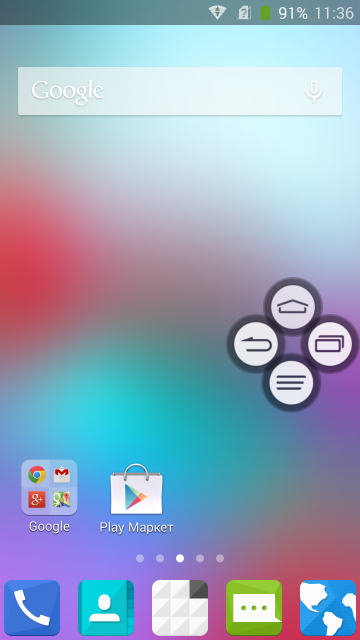Image resolution: width=360 pixels, height=640 pixels.
Task: Tap the battery indicator in status bar
Action: [265, 13]
